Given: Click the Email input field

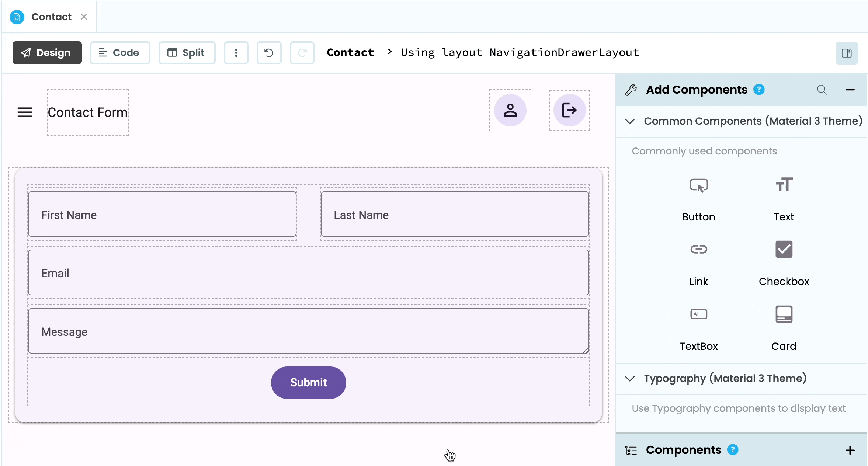Looking at the screenshot, I should pos(308,273).
